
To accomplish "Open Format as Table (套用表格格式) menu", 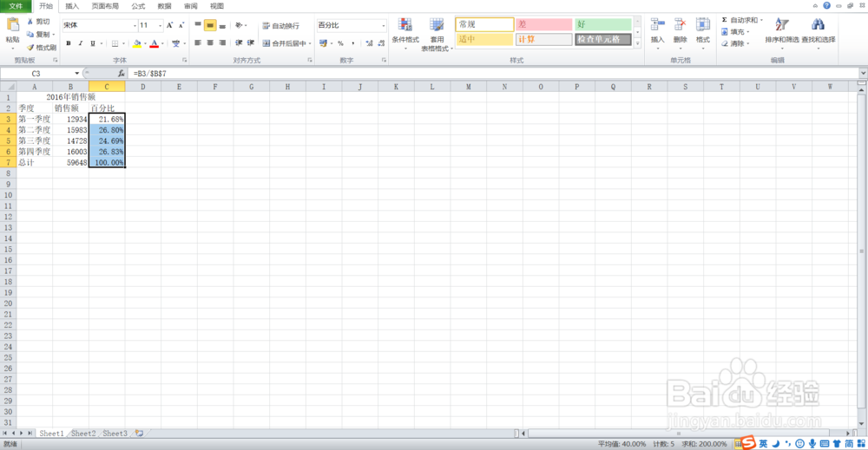I will (x=437, y=35).
